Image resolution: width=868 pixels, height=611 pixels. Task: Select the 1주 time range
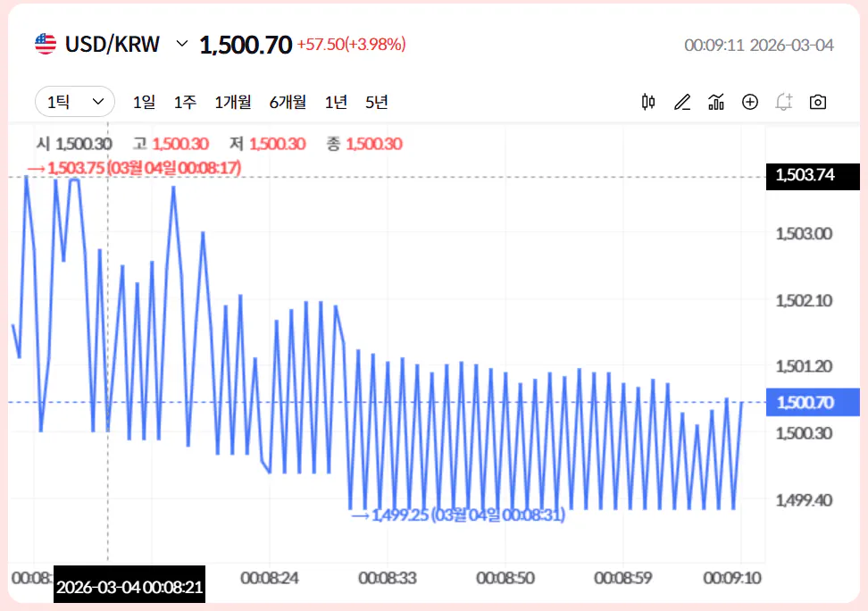(x=185, y=102)
